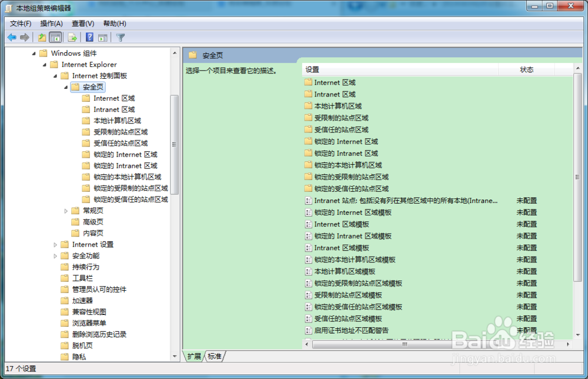
Task: Click the horizontal scrollbar right arrow
Action: point(568,344)
